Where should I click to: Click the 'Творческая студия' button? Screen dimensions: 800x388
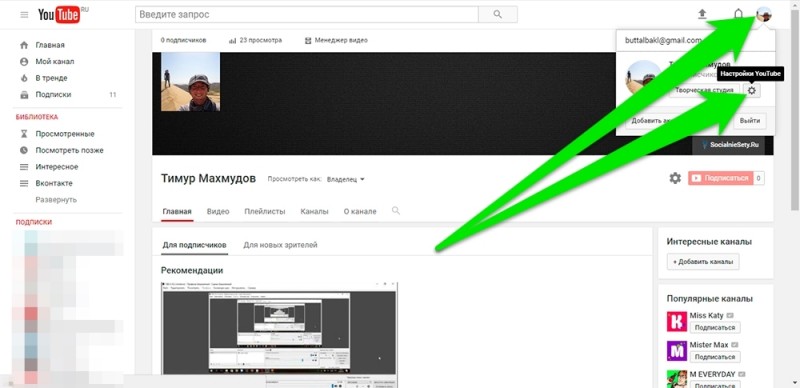[704, 90]
